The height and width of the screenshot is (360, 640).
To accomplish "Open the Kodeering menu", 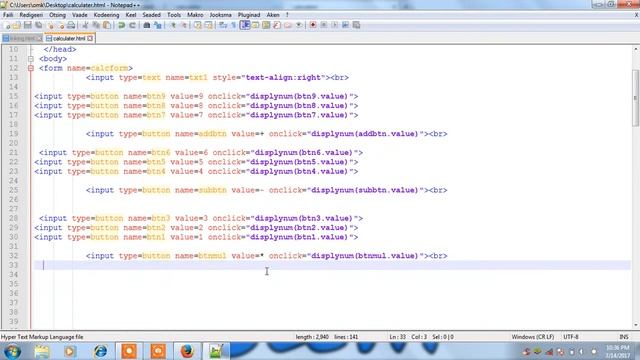I will tap(107, 15).
